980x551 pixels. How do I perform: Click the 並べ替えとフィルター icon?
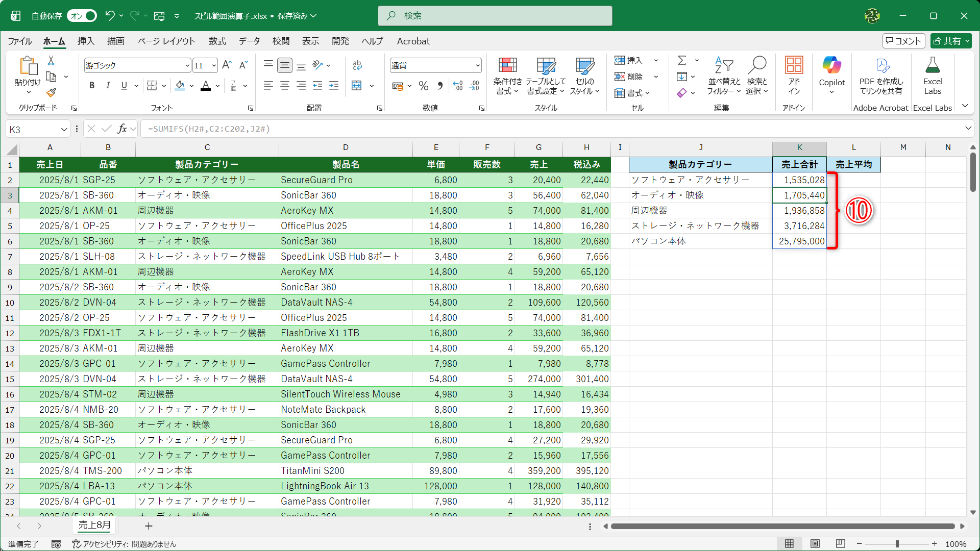723,76
